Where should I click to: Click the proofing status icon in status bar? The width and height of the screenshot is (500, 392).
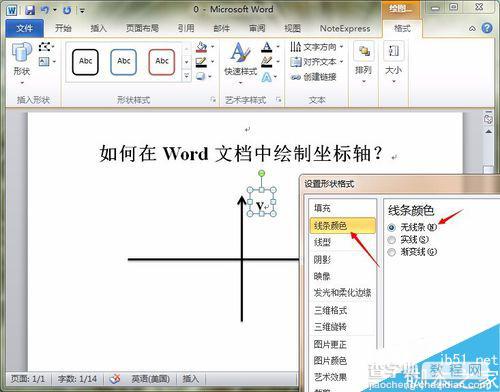point(116,379)
